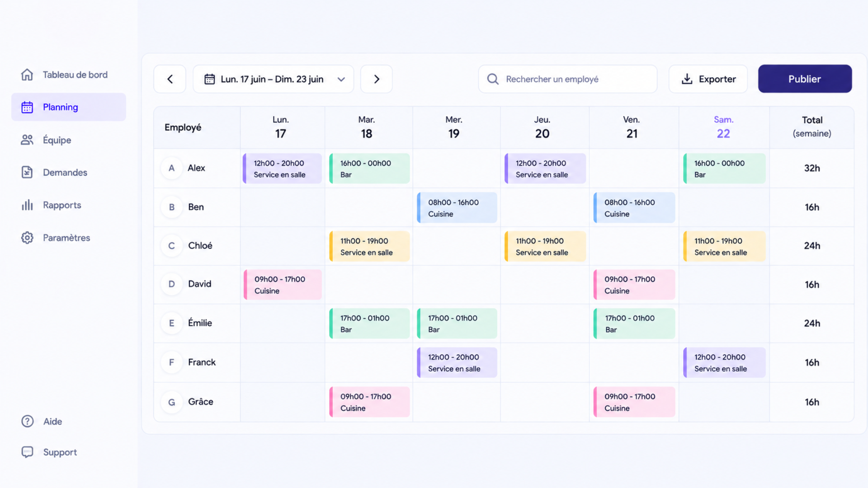Go to next week arrow
The width and height of the screenshot is (868, 488).
pyautogui.click(x=376, y=79)
